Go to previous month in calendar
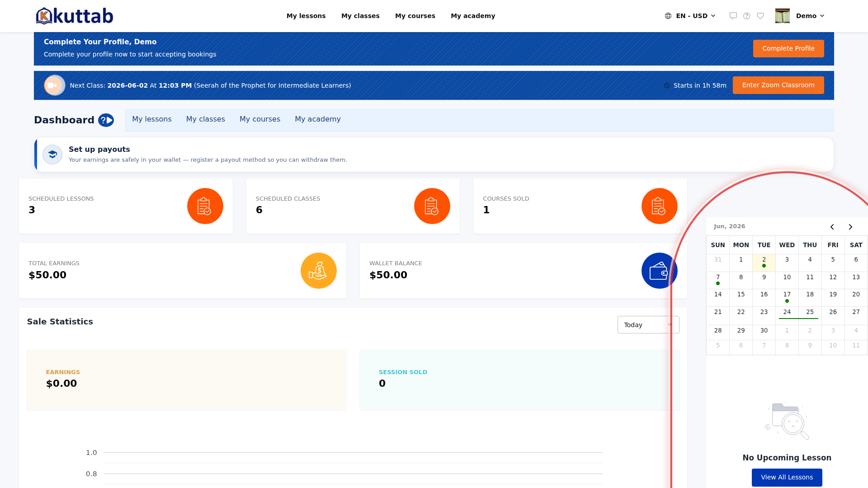This screenshot has height=488, width=868. tap(832, 227)
